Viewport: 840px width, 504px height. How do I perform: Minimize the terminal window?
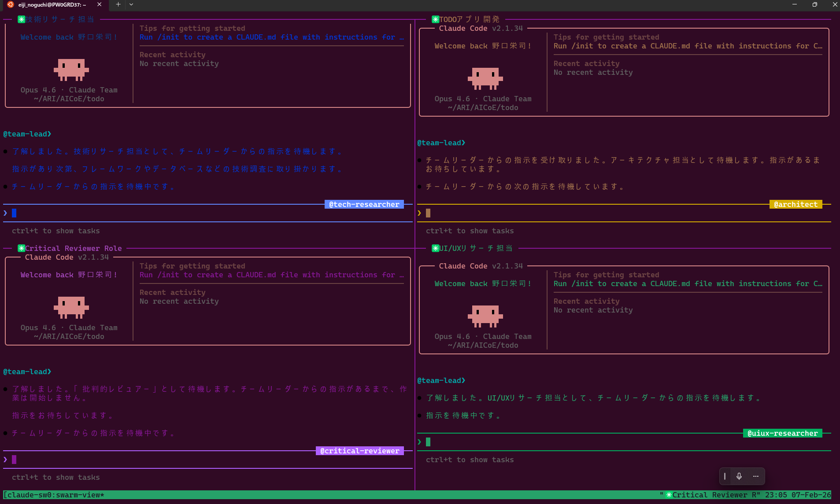pos(795,4)
